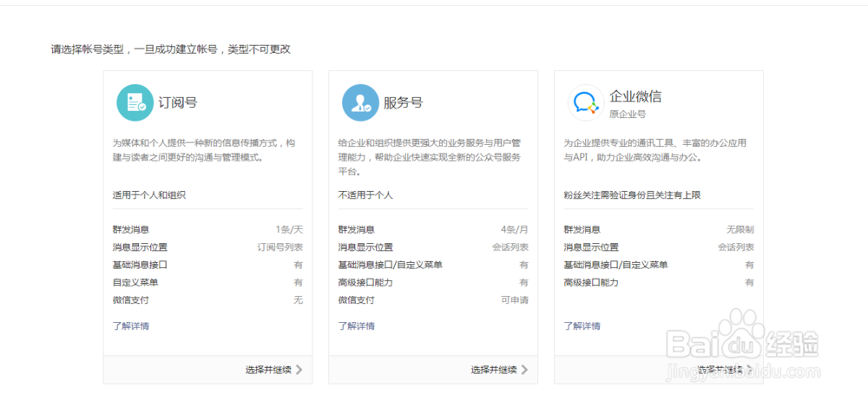Click 消息显示位置 label in 订阅号 card
The width and height of the screenshot is (868, 401).
click(x=140, y=247)
